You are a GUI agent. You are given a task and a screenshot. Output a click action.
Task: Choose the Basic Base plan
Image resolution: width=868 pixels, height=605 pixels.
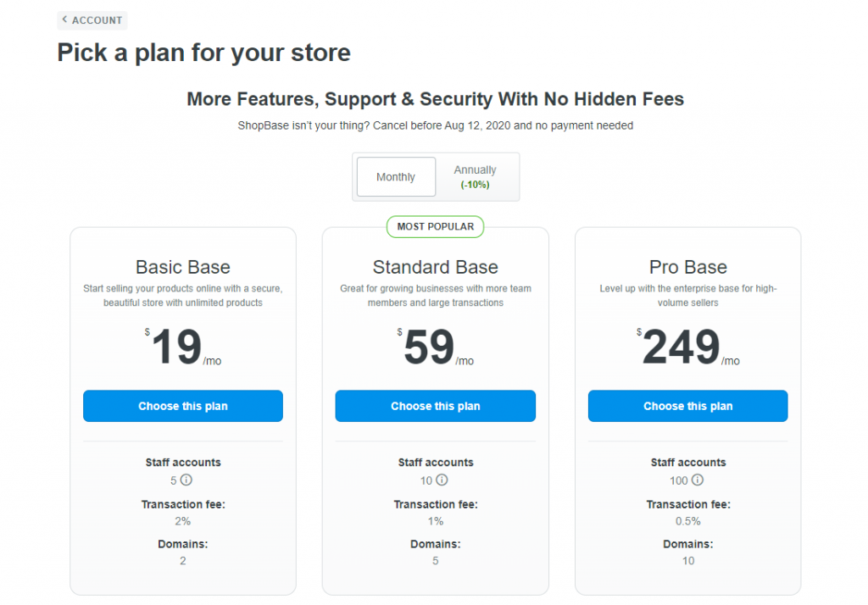pyautogui.click(x=183, y=406)
